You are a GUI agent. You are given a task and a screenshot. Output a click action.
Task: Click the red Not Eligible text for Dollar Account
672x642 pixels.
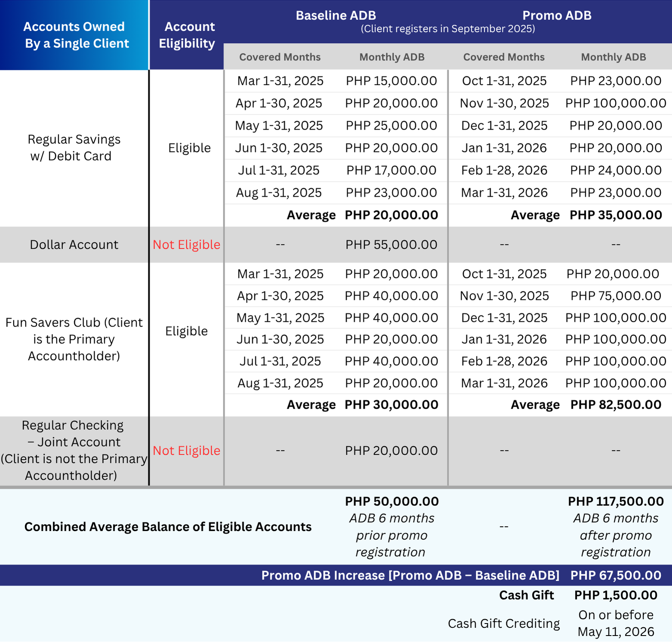pyautogui.click(x=186, y=244)
